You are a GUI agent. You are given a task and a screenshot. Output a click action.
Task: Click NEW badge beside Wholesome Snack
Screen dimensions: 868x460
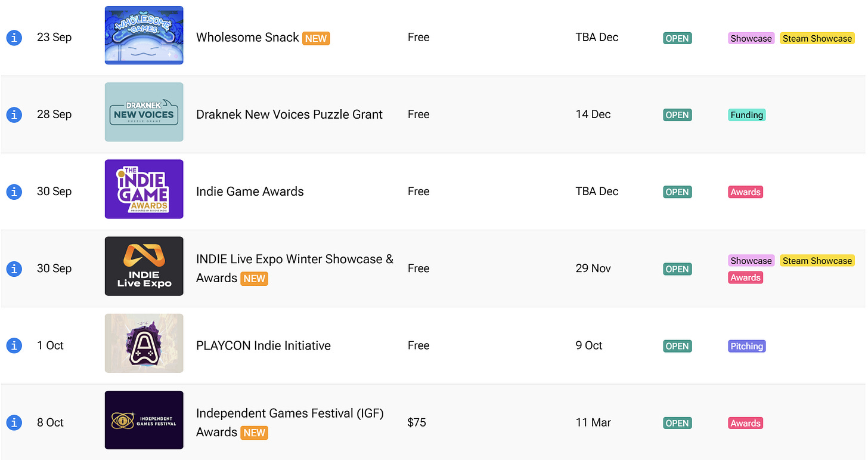pos(316,38)
